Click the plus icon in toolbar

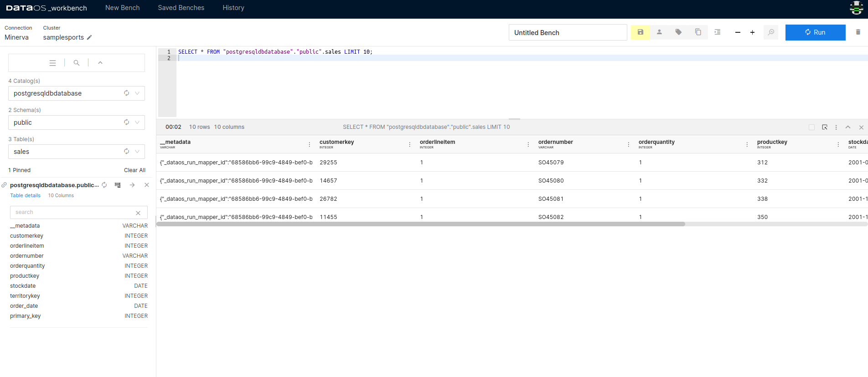[x=752, y=32]
